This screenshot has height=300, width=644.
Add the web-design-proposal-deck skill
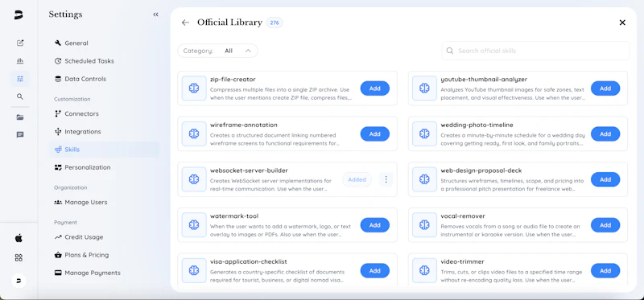[x=605, y=179]
